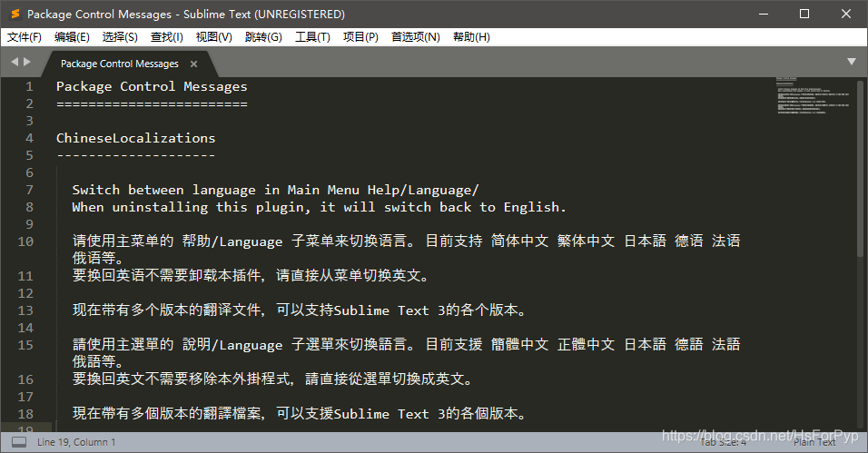
Task: Click line starting 要换回英语不需要卸载
Action: pyautogui.click(x=252, y=276)
